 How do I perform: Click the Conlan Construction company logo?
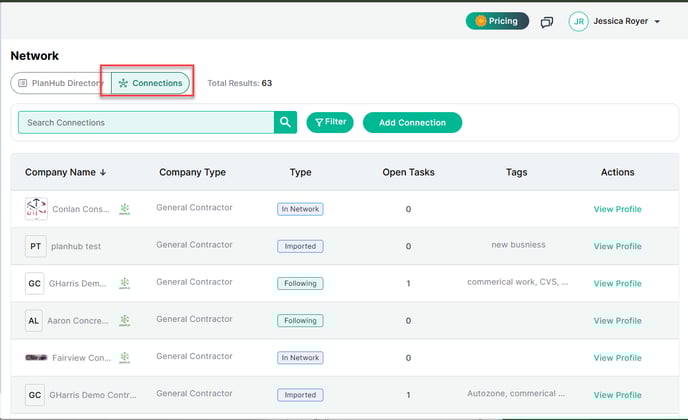click(35, 209)
